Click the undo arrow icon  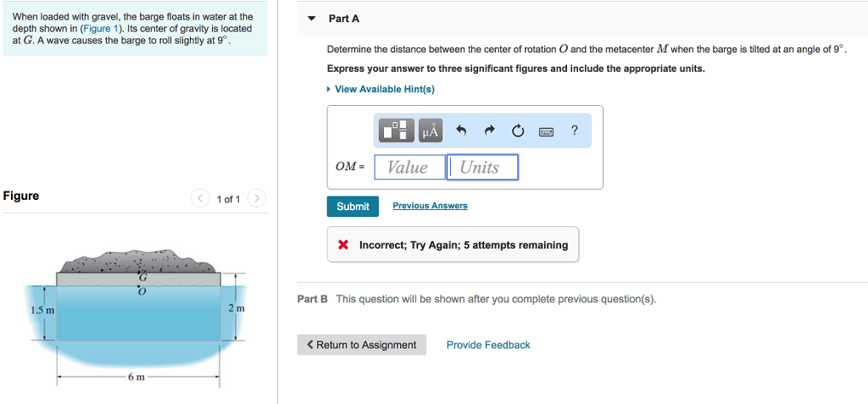pyautogui.click(x=461, y=130)
